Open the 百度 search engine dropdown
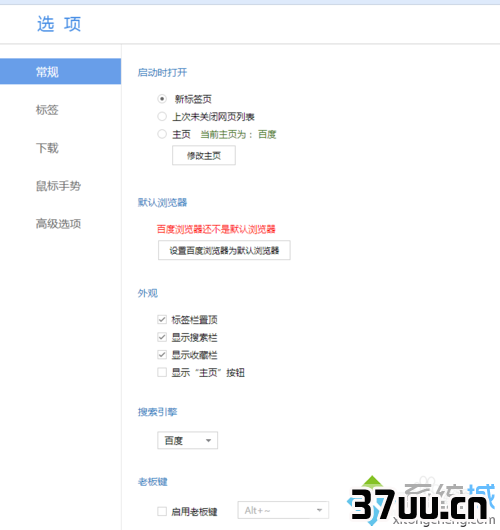This screenshot has width=500, height=530. [188, 440]
